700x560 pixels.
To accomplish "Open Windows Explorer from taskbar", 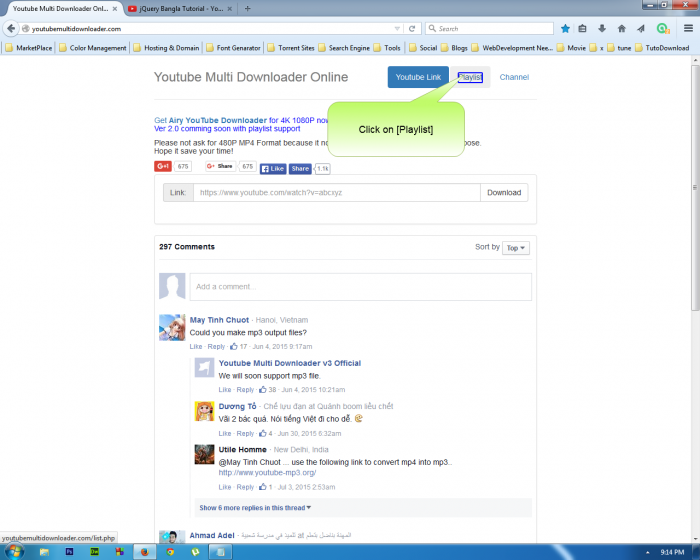I will [x=44, y=552].
